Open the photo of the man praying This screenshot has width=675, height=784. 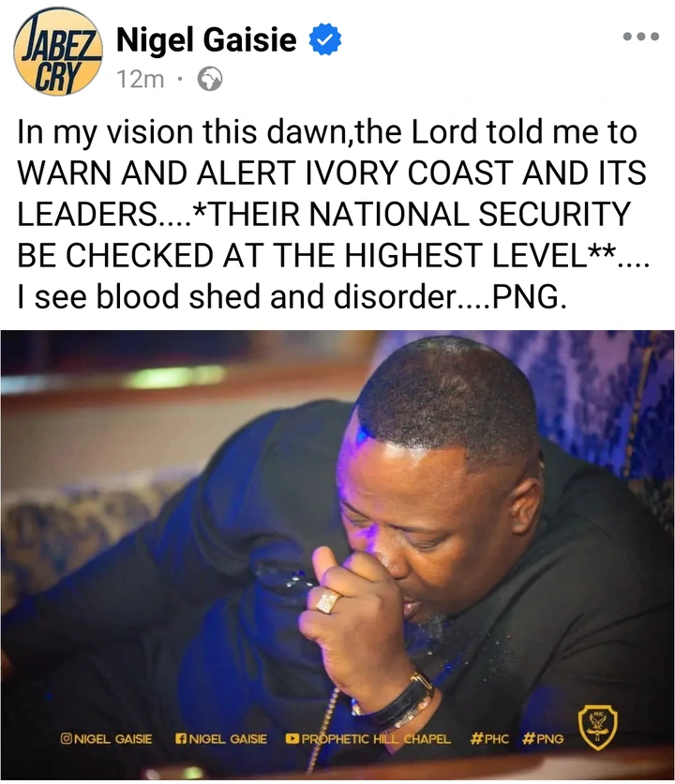pos(337,554)
